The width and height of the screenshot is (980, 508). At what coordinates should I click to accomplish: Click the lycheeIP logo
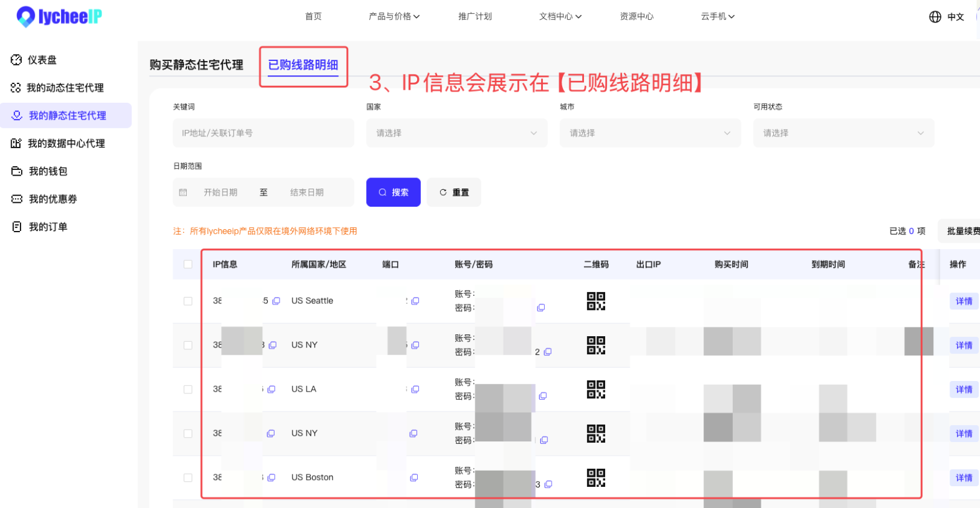59,17
